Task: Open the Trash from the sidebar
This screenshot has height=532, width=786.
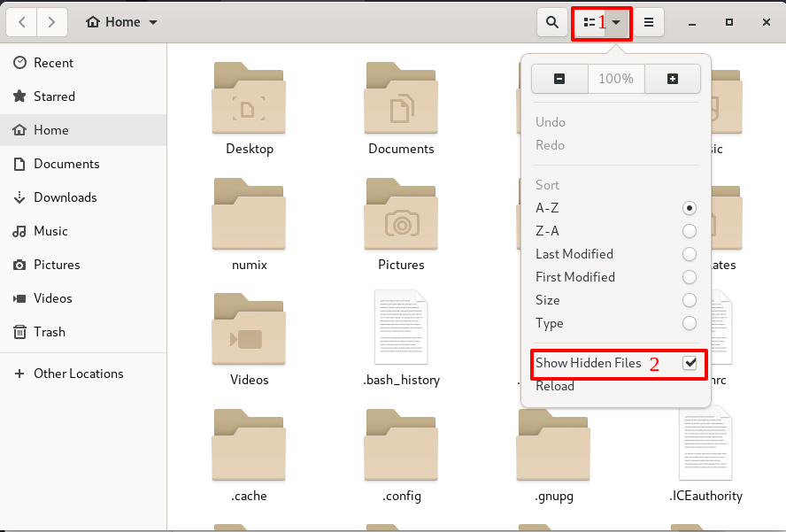Action: 50,332
